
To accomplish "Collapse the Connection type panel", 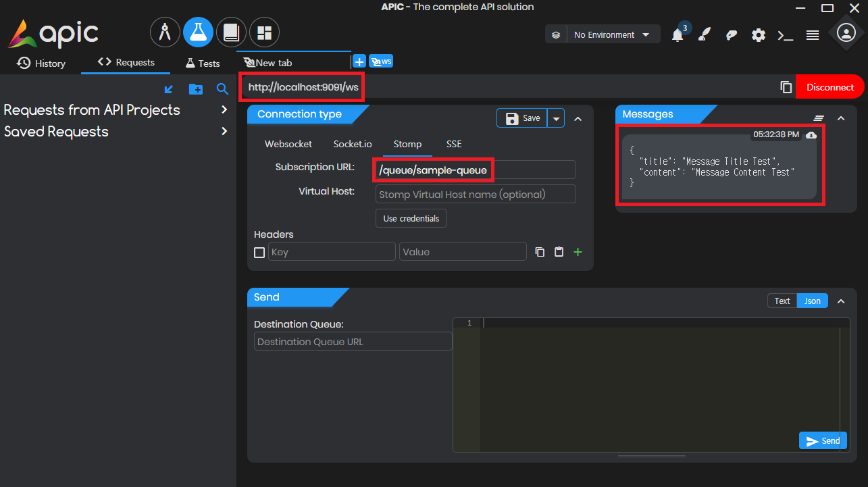I will point(578,118).
